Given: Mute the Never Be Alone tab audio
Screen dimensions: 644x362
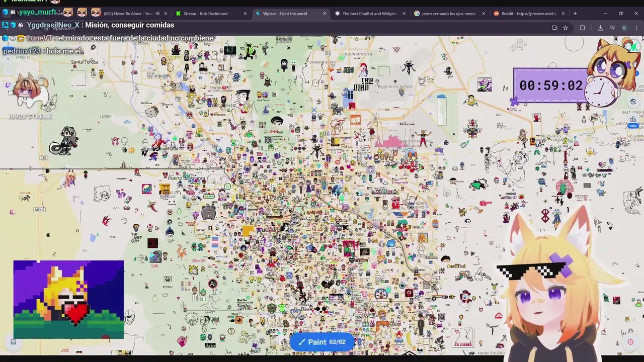Looking at the screenshot, I should point(157,14).
